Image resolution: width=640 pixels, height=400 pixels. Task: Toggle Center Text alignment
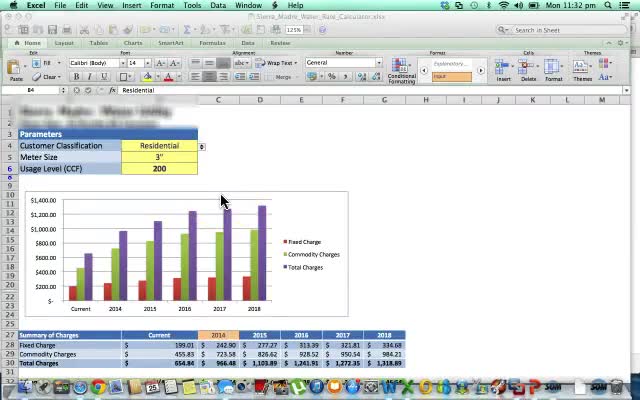[209, 77]
